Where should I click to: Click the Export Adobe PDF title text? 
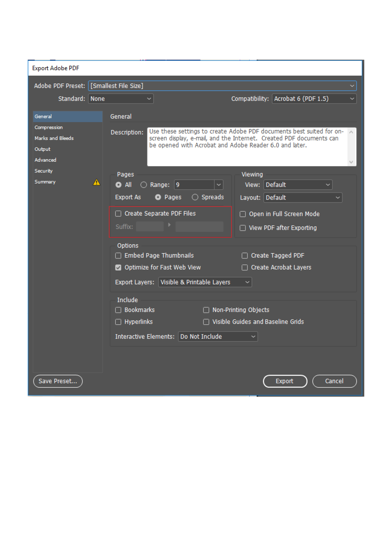point(56,68)
